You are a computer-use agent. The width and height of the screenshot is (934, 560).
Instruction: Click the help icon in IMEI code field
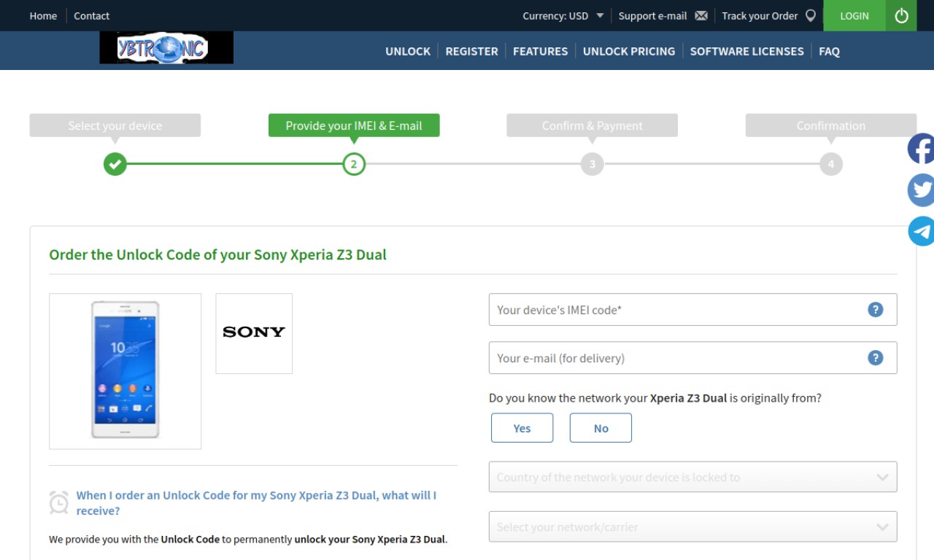point(876,310)
